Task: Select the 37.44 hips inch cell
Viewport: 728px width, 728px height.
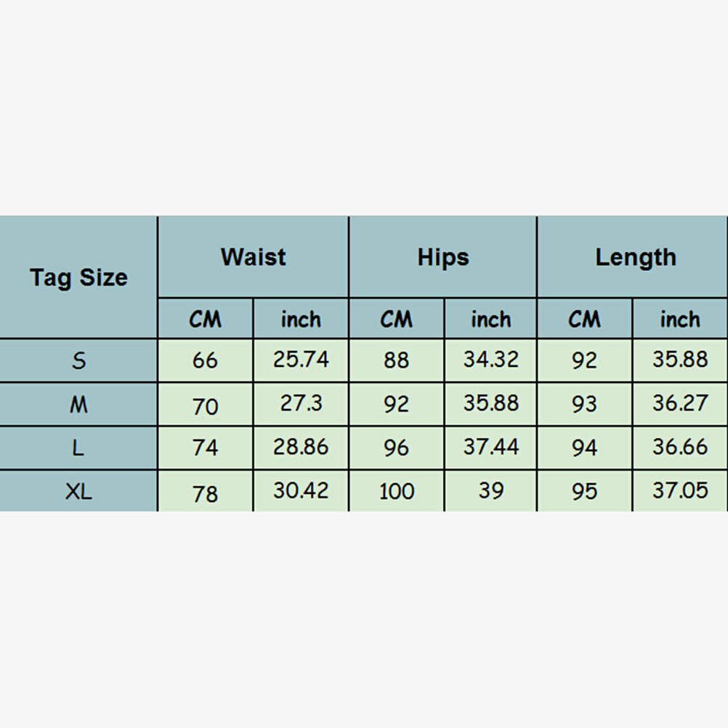Action: 491,448
